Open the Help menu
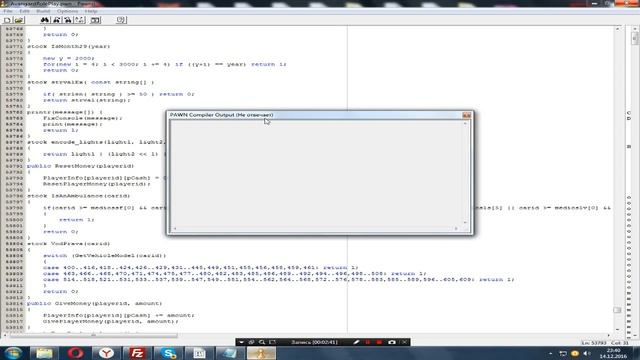Viewport: 640px width, 360px height. tap(91, 11)
